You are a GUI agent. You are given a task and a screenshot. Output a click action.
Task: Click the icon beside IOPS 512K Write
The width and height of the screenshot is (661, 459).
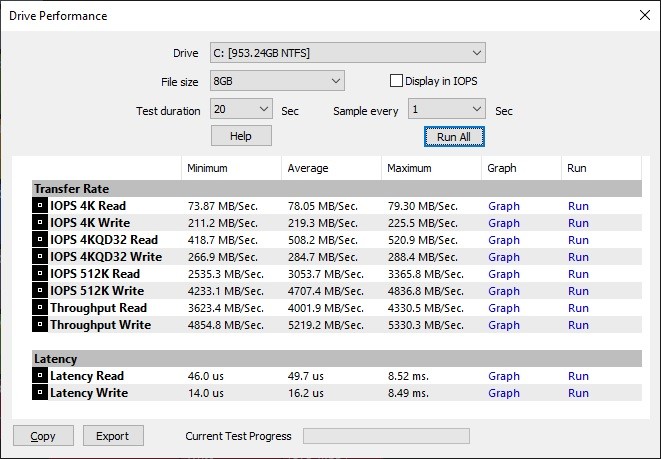(x=40, y=291)
